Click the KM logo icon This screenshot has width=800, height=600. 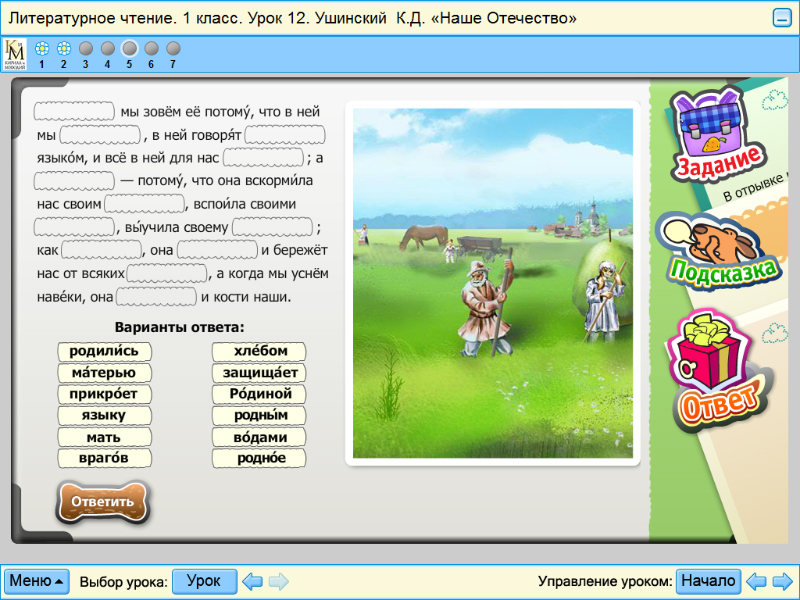(x=15, y=53)
